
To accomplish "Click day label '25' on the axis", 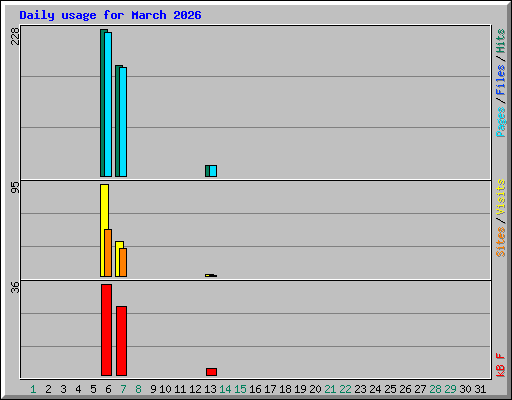I will tap(390, 389).
